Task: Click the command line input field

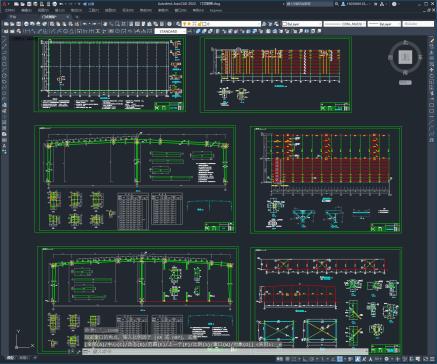Action: [x=225, y=351]
